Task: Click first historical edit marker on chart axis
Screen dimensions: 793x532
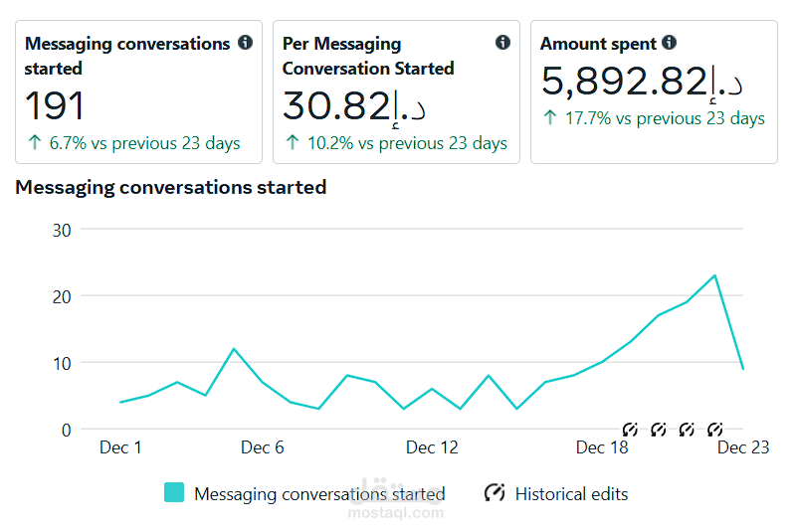Action: coord(630,430)
